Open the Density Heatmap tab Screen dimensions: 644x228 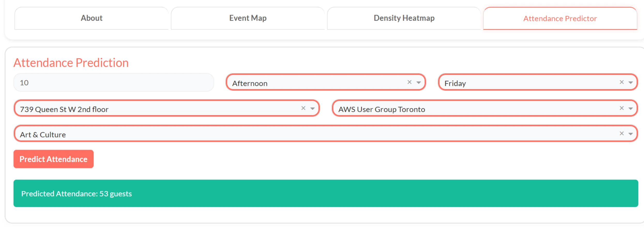coord(404,18)
